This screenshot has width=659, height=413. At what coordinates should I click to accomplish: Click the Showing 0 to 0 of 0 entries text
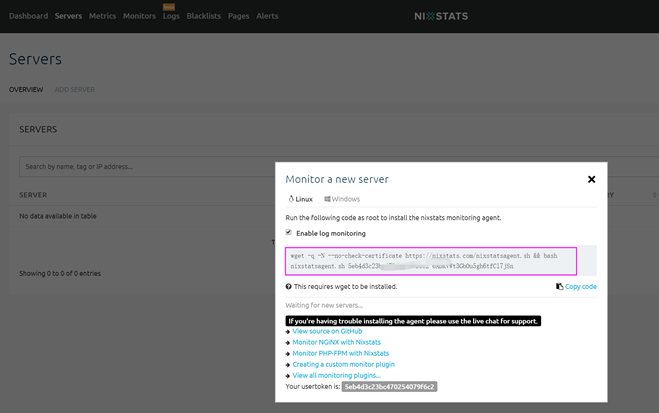pyautogui.click(x=60, y=274)
